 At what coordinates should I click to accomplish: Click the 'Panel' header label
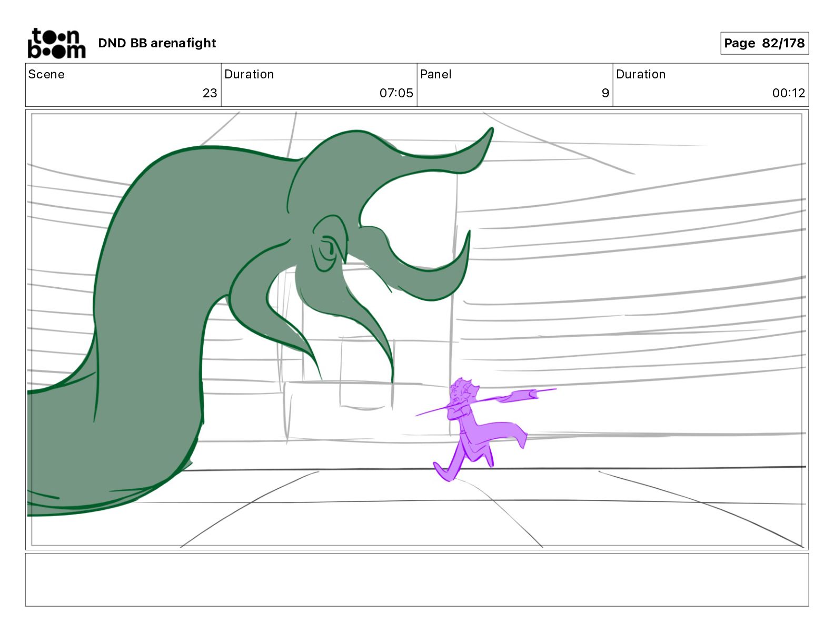pyautogui.click(x=436, y=74)
